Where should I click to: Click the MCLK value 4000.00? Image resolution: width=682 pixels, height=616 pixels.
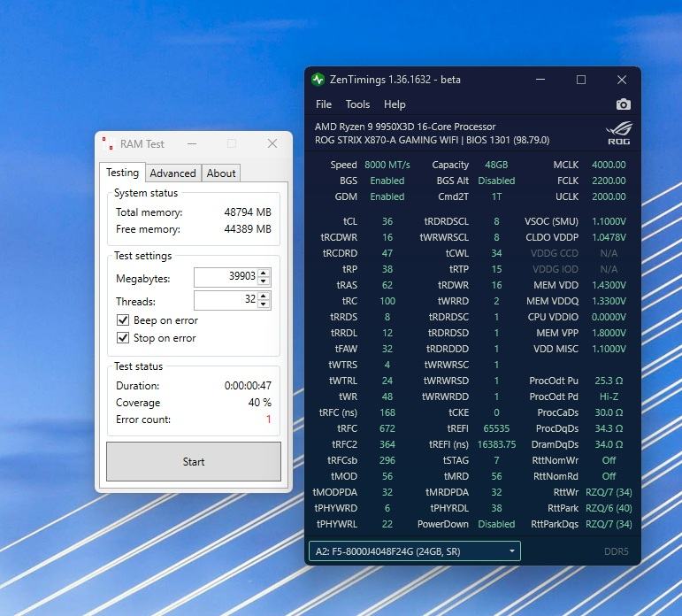(609, 165)
